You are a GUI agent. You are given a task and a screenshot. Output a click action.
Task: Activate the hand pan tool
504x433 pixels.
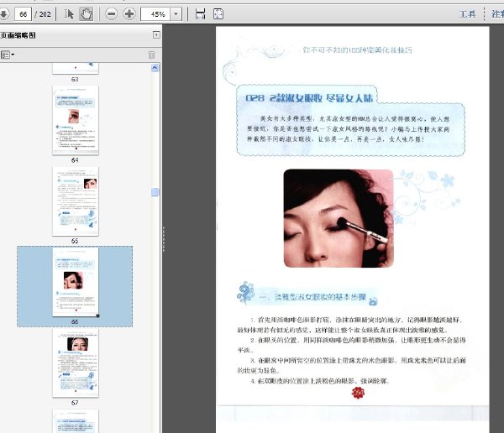tap(87, 13)
